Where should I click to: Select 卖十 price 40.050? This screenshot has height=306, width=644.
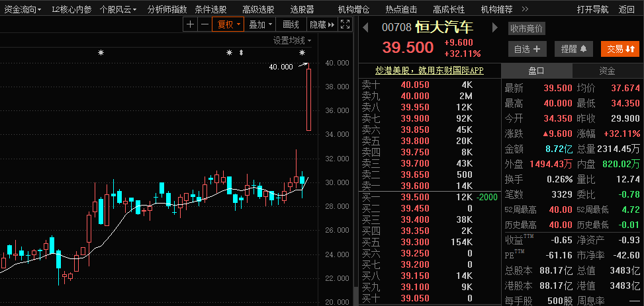click(x=415, y=85)
